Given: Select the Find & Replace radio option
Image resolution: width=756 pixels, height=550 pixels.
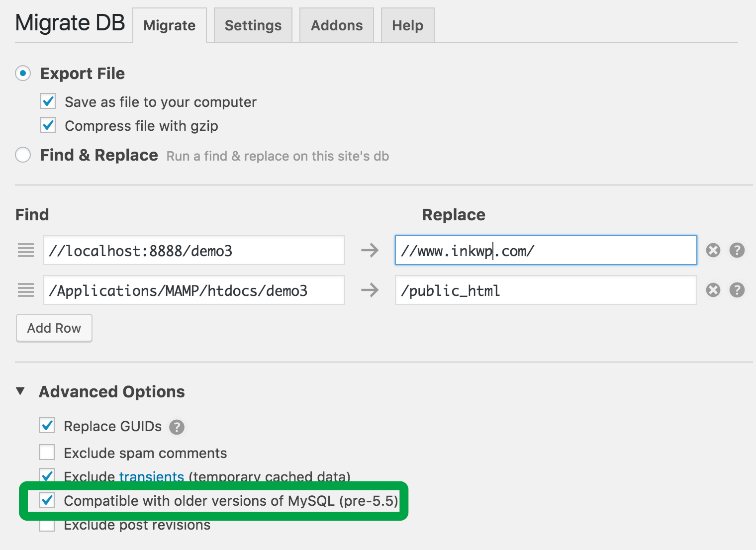Looking at the screenshot, I should click(23, 155).
